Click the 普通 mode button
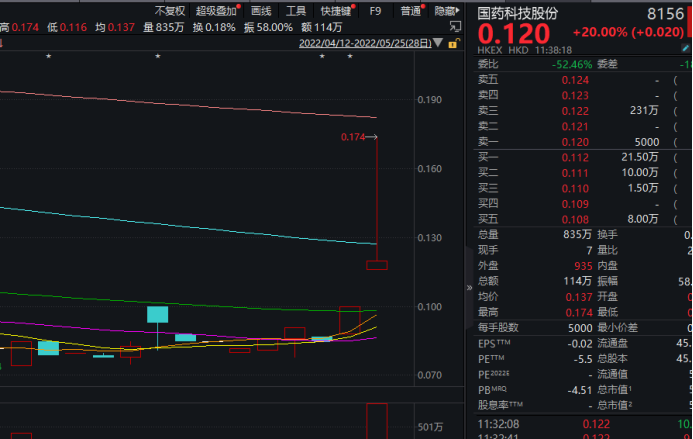 (411, 11)
